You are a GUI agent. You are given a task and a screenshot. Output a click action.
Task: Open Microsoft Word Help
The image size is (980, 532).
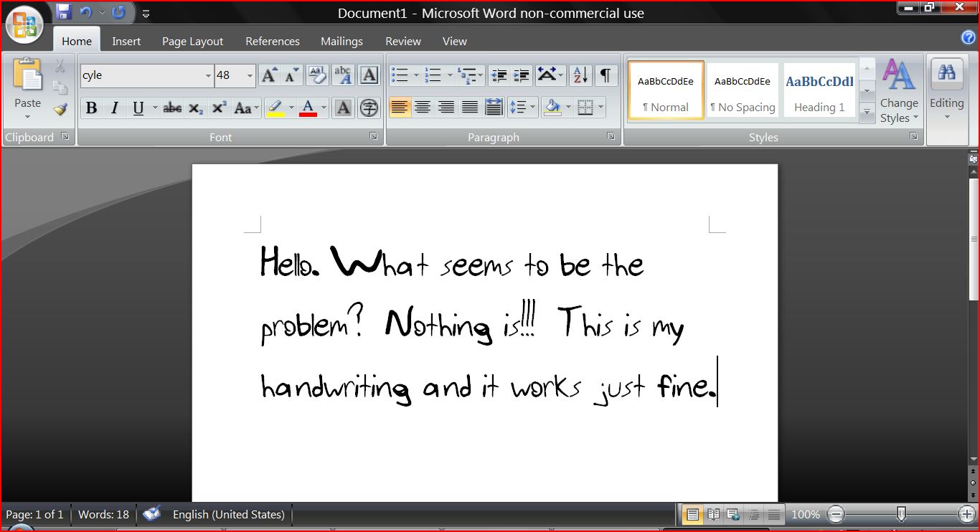(968, 38)
